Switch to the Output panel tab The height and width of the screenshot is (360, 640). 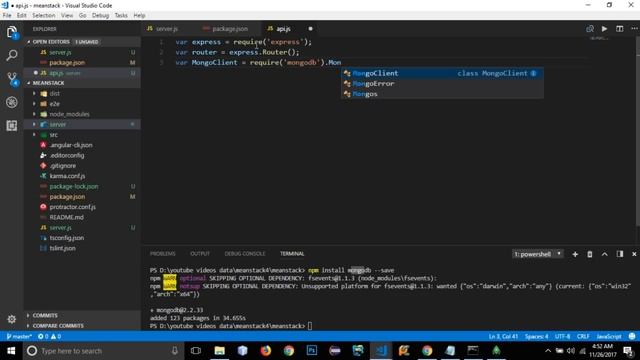tap(200, 254)
